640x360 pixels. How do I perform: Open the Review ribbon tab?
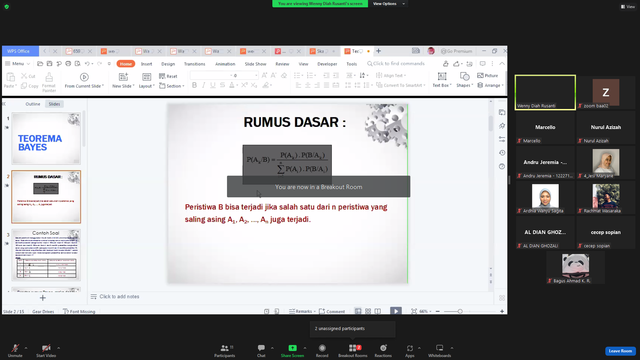(x=282, y=64)
